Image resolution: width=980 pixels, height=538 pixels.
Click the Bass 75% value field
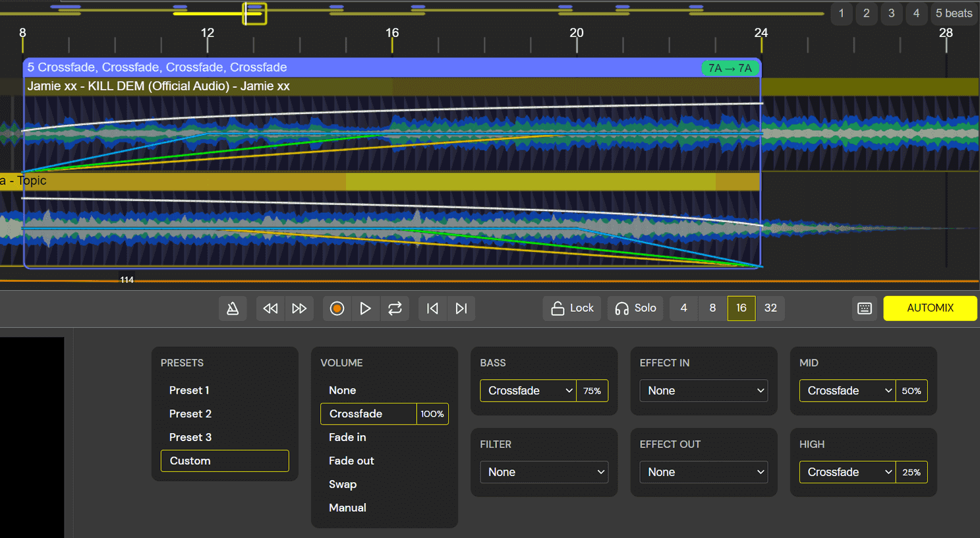(x=592, y=390)
